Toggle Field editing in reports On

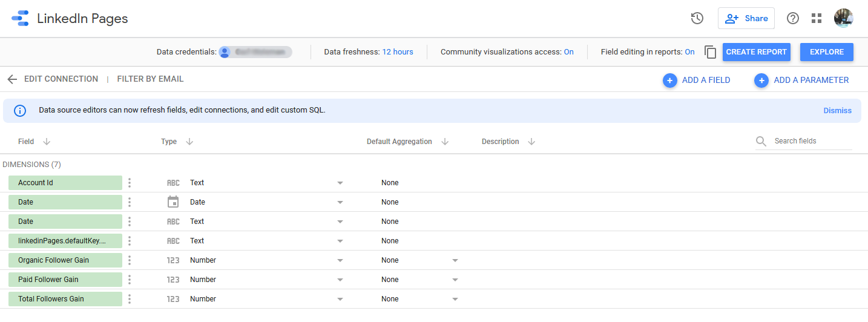coord(690,52)
